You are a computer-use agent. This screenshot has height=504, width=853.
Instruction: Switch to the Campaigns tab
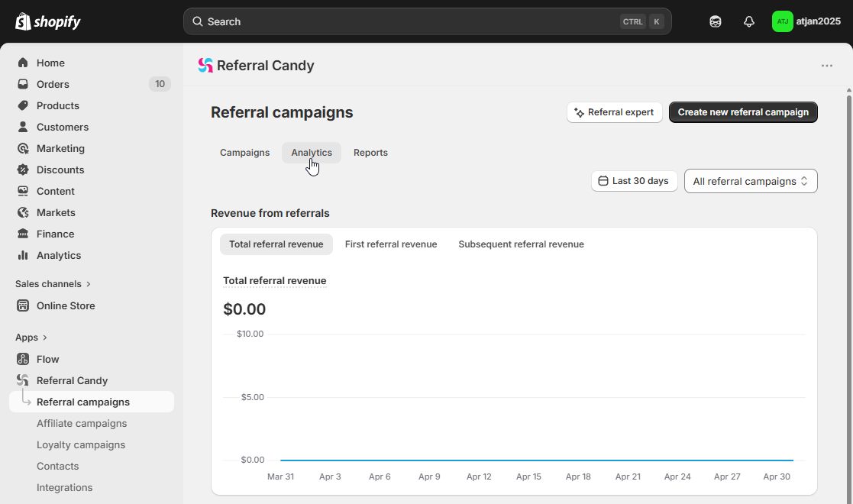pyautogui.click(x=245, y=153)
